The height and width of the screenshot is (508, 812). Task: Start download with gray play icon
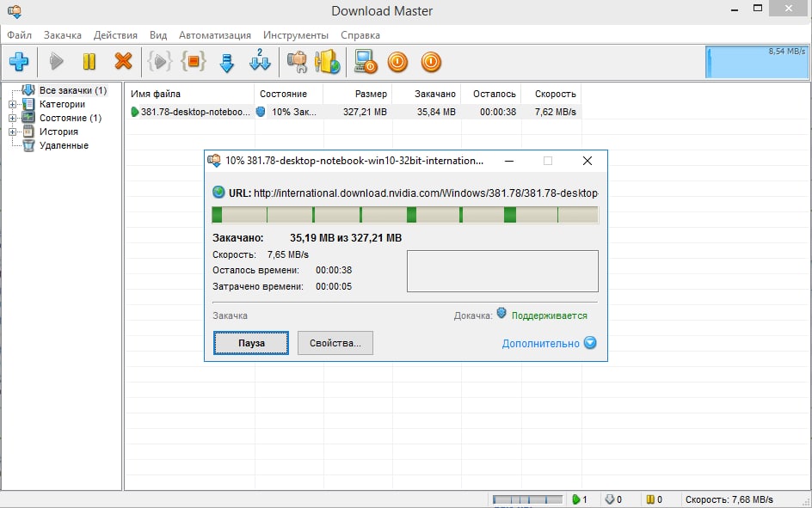(56, 62)
